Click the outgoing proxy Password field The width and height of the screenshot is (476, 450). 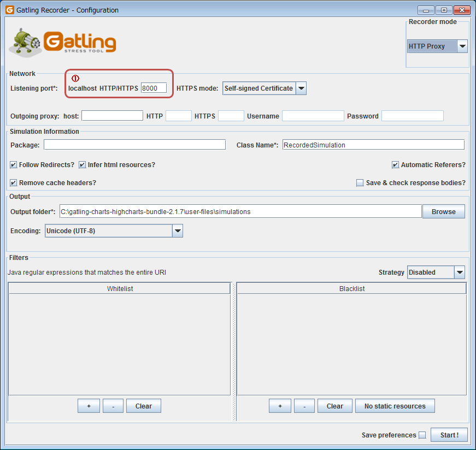click(413, 116)
